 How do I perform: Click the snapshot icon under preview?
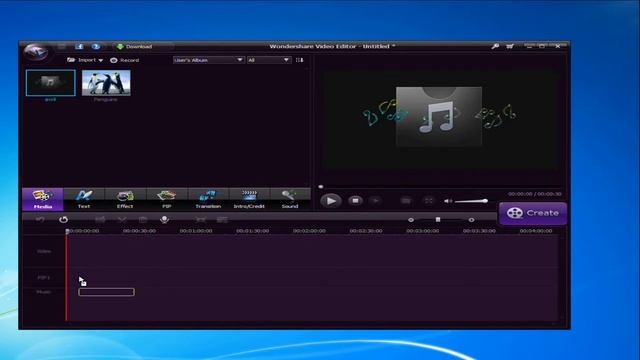(x=406, y=200)
